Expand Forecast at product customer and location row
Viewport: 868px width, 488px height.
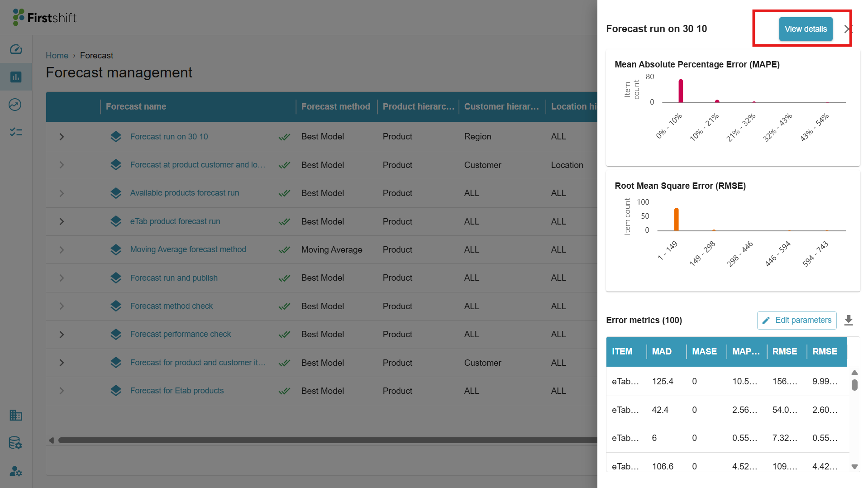(x=62, y=165)
